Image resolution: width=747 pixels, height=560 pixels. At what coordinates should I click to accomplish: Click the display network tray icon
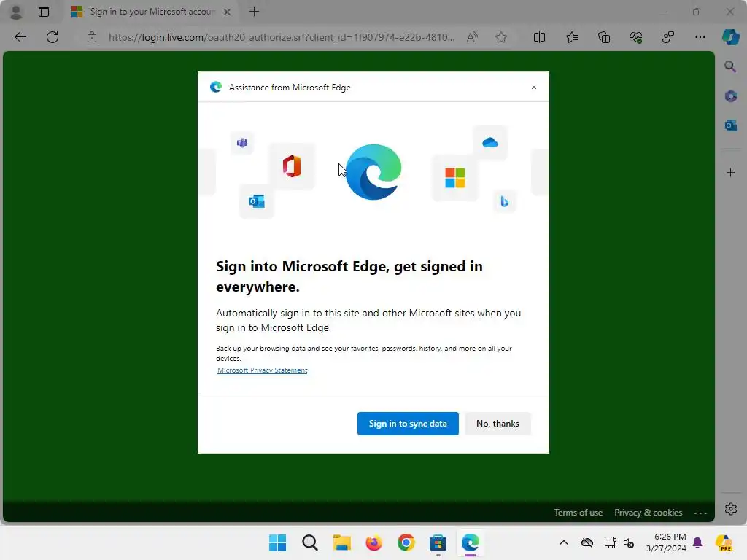click(x=610, y=542)
